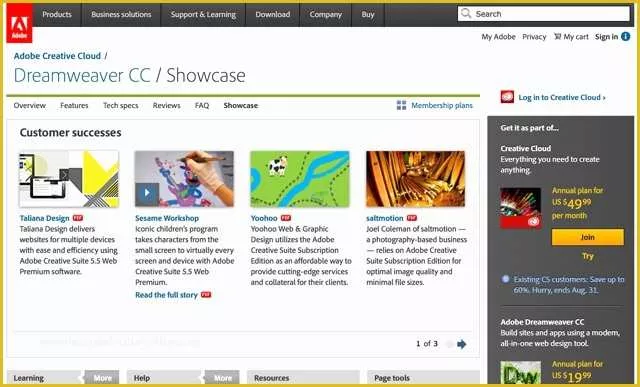Click Read the full story link

(166, 295)
